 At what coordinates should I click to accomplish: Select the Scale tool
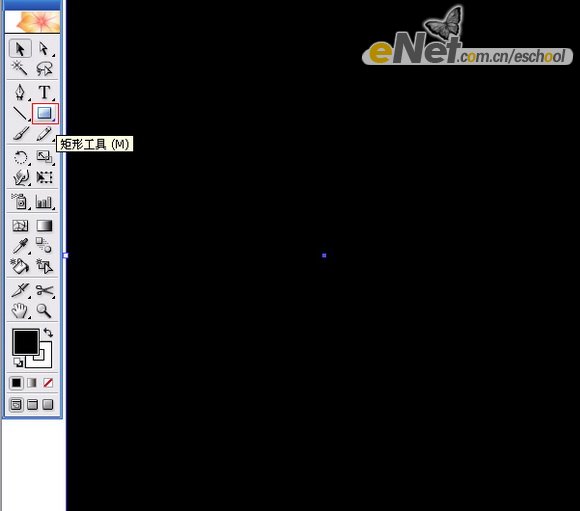point(44,157)
